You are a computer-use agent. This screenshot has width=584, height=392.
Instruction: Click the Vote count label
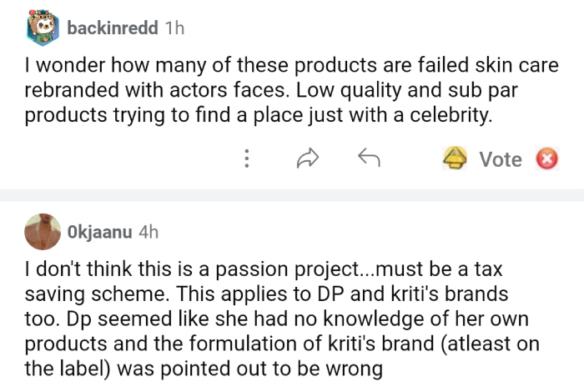(501, 159)
